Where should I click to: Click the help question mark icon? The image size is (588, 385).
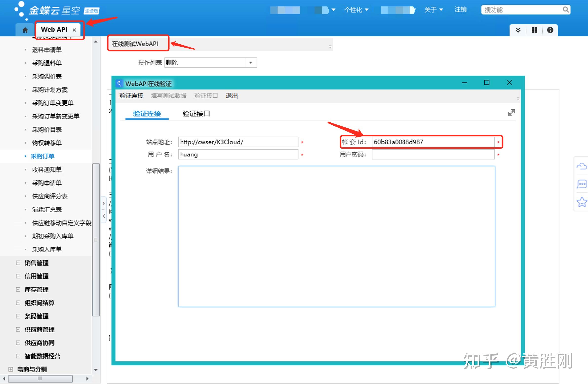[x=550, y=30]
